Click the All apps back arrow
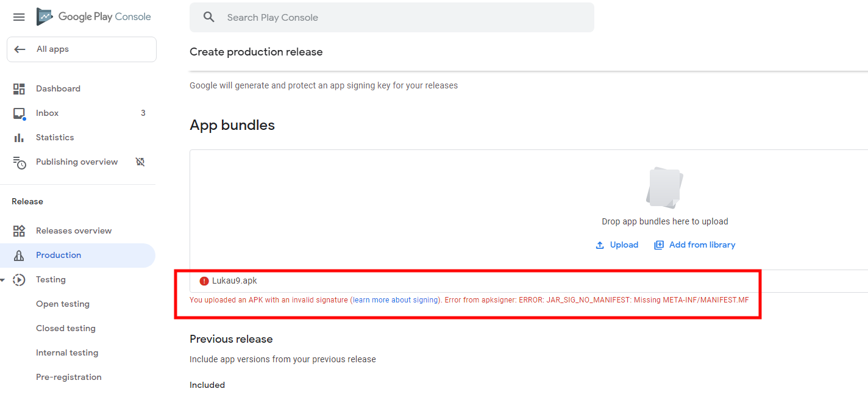 [20, 49]
